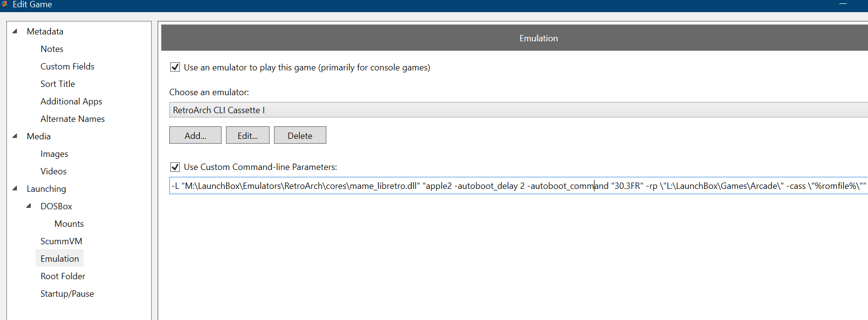Screen dimensions: 868x320
Task: Open the Choose an emulator dropdown
Action: pos(518,110)
